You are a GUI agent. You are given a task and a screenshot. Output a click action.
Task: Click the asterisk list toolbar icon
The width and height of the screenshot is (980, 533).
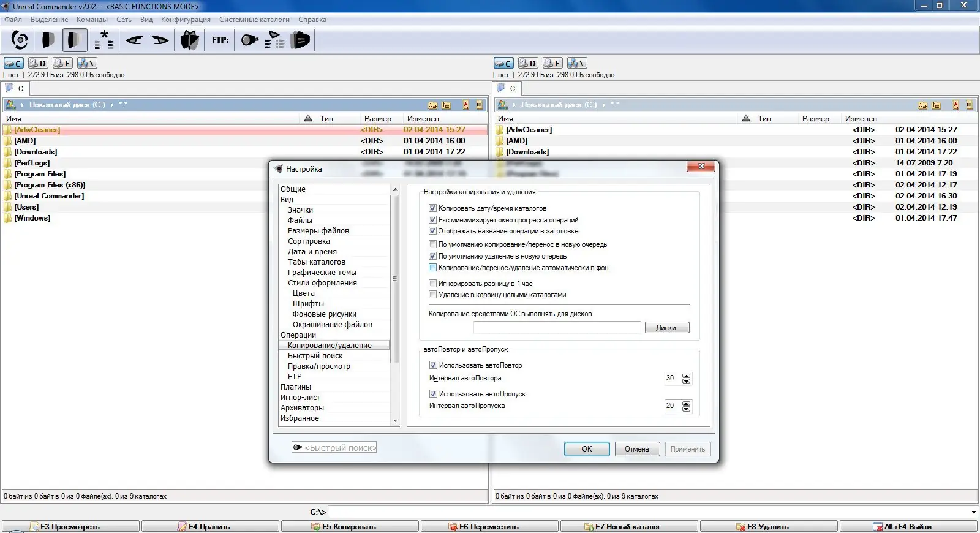tap(105, 40)
